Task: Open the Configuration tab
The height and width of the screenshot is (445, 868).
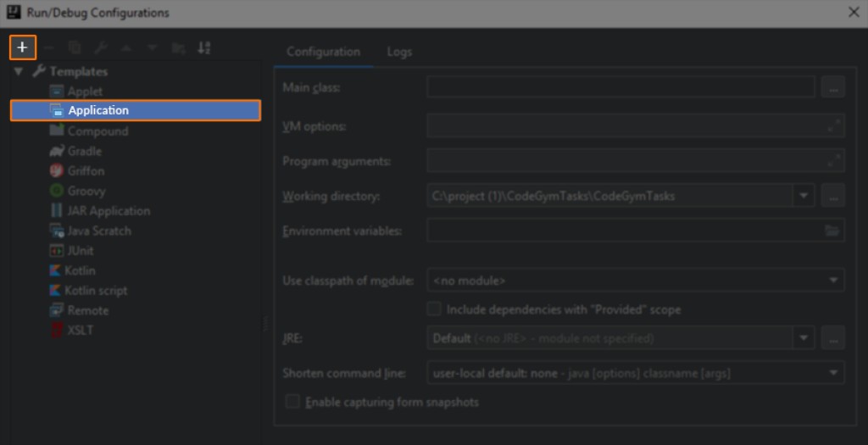Action: pyautogui.click(x=323, y=52)
